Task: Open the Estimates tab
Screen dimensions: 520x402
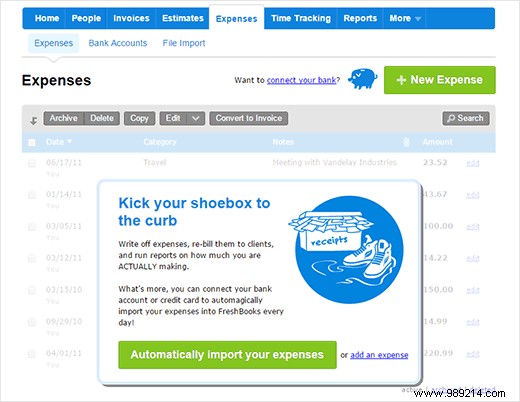Action: point(183,18)
